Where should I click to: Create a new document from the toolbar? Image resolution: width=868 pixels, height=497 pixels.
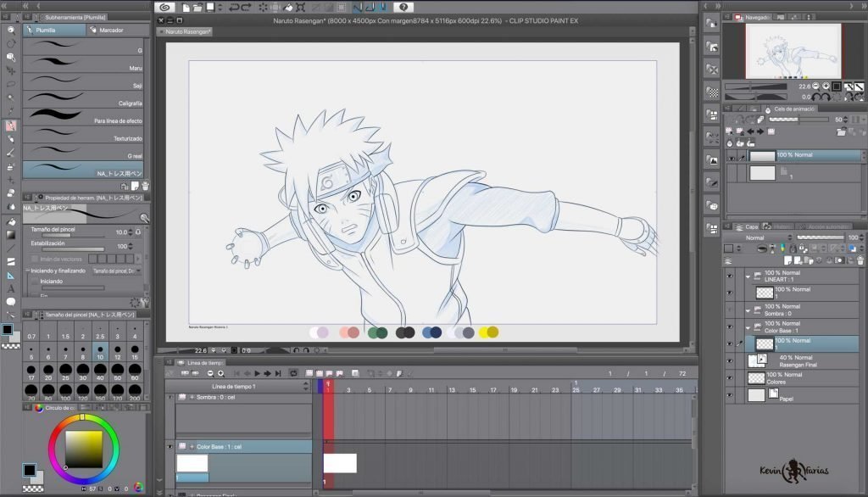point(186,7)
